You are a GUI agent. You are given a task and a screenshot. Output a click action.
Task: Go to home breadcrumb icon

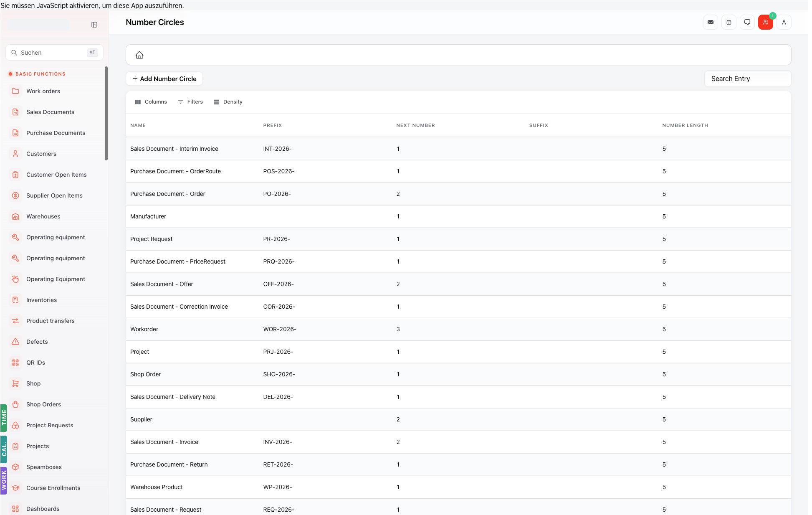[x=139, y=55]
